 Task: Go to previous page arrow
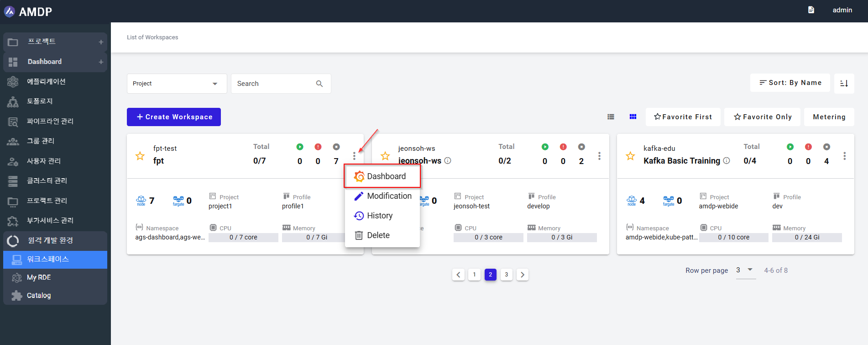click(458, 275)
